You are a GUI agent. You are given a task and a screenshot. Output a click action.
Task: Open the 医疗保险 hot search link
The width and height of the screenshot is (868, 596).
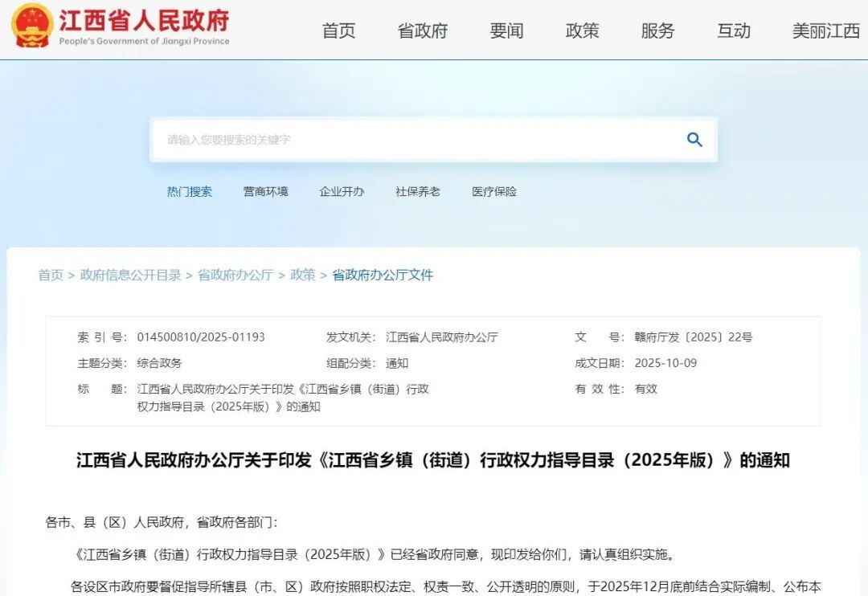[x=493, y=191]
